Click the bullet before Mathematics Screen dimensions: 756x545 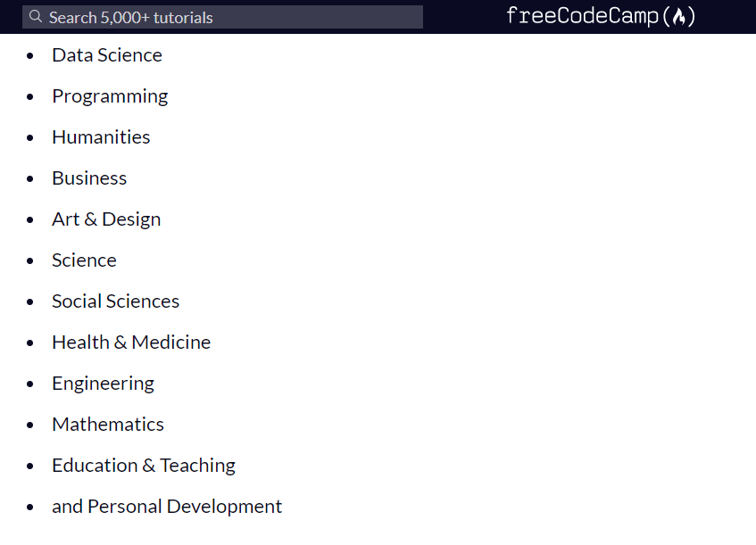(x=30, y=425)
